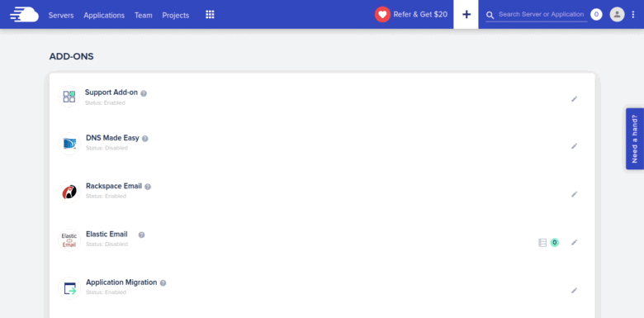Show help for DNS Made Easy

[145, 139]
